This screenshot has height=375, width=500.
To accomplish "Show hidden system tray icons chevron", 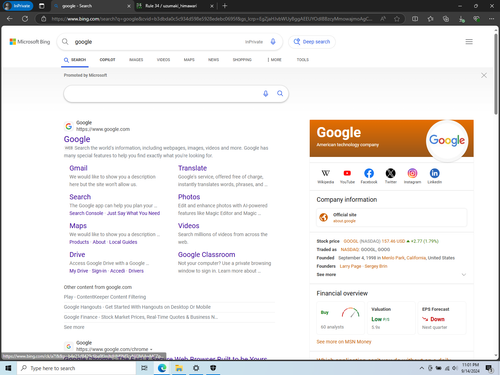I will [x=422, y=368].
